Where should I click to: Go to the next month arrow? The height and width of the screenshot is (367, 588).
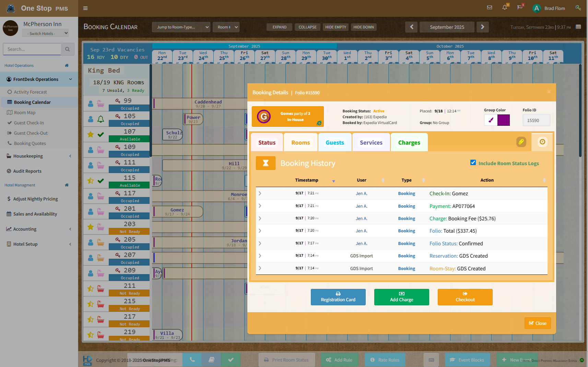(482, 27)
